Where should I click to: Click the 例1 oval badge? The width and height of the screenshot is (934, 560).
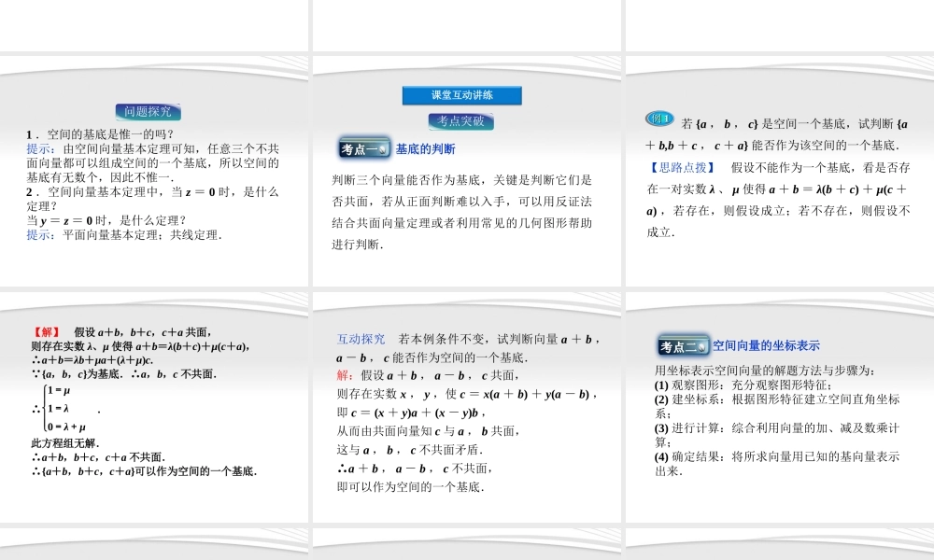pos(660,119)
